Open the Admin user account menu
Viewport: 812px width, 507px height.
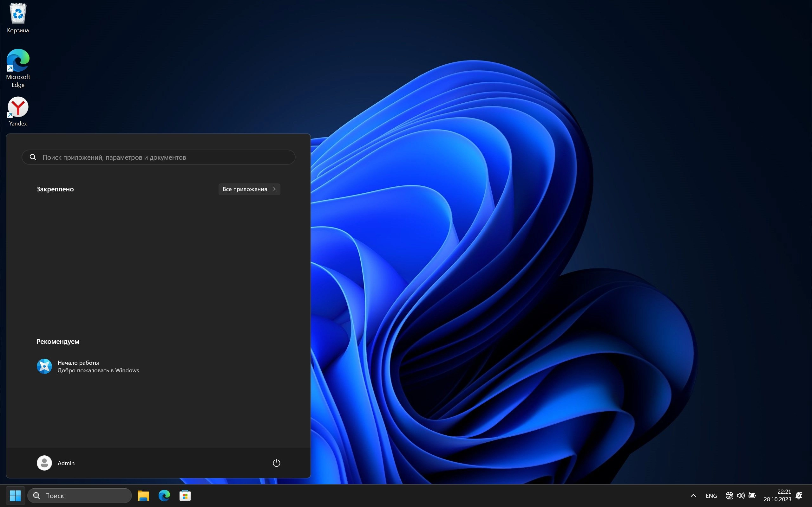pos(56,463)
